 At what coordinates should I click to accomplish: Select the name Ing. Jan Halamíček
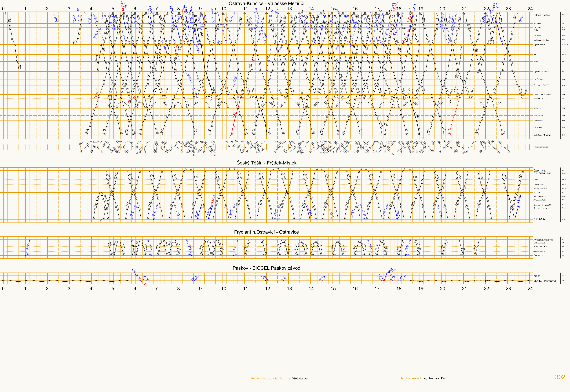(x=434, y=378)
